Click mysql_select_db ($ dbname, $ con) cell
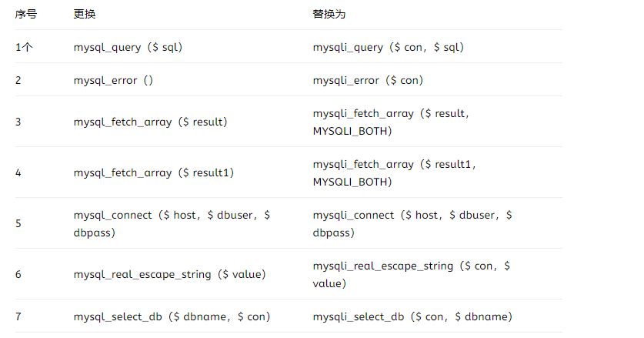The image size is (644, 338). click(172, 316)
